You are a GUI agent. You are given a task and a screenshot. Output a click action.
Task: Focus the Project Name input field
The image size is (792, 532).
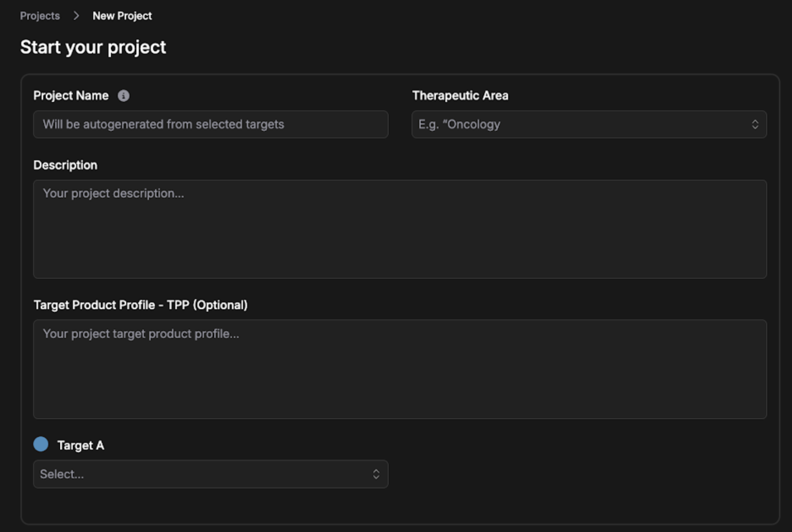click(210, 125)
